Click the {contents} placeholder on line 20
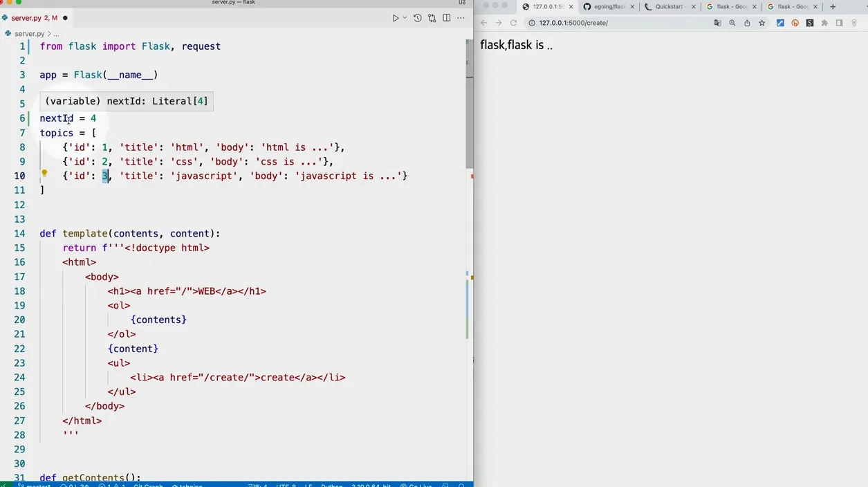868x487 pixels. [x=158, y=320]
